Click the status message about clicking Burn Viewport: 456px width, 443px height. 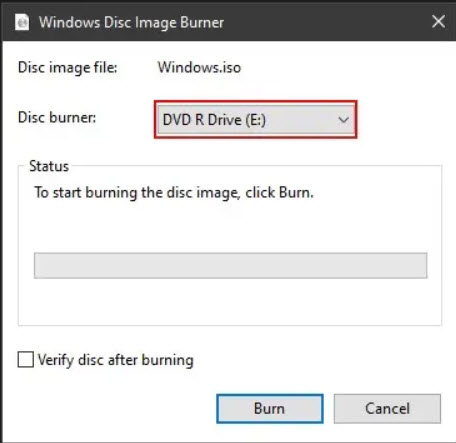[174, 193]
